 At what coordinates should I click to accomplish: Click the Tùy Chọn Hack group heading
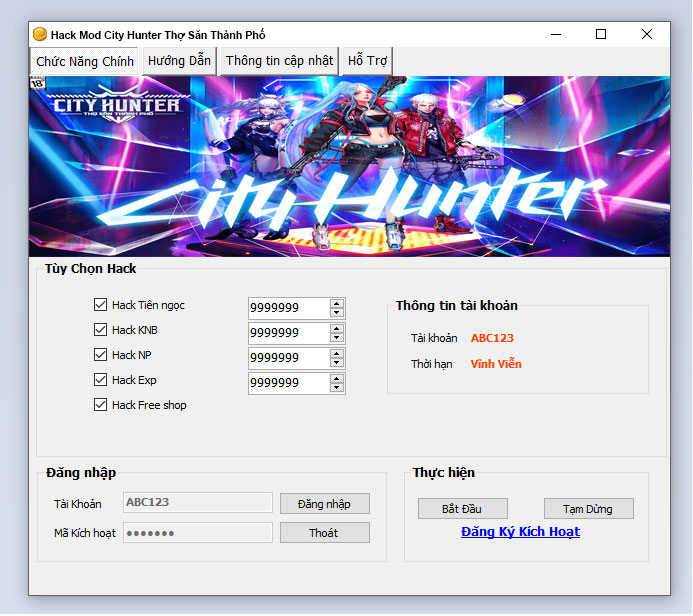click(90, 269)
